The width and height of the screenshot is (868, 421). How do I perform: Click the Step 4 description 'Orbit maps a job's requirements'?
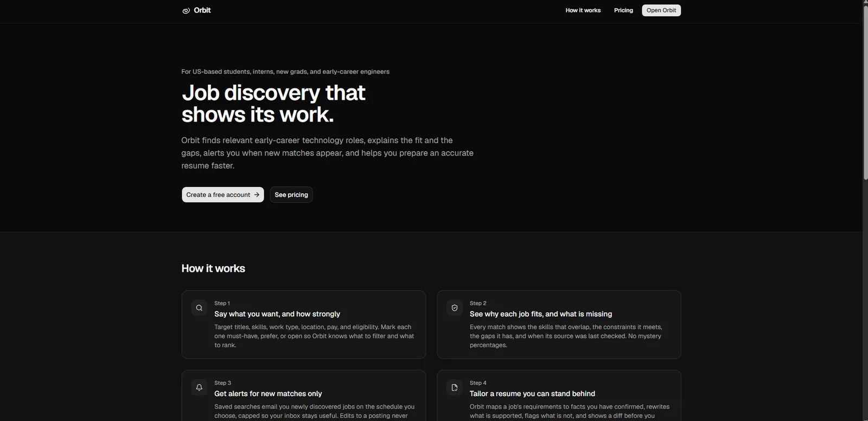click(x=570, y=411)
